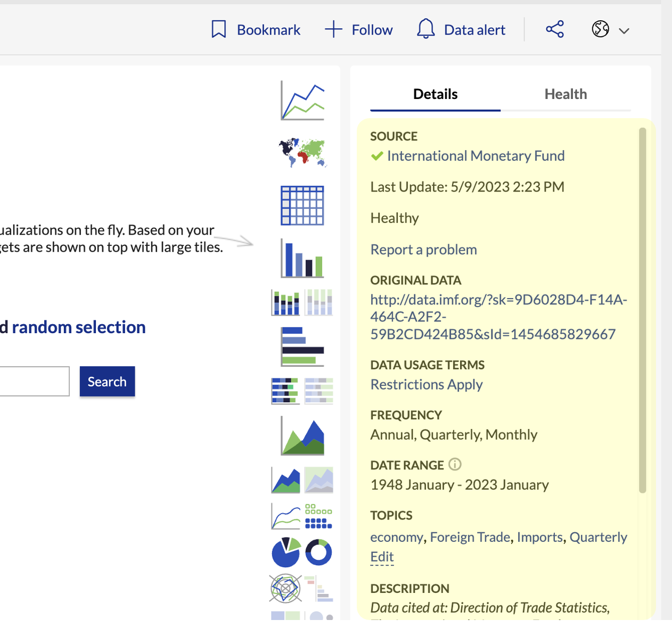
Task: Open the share icon menu
Action: (555, 29)
